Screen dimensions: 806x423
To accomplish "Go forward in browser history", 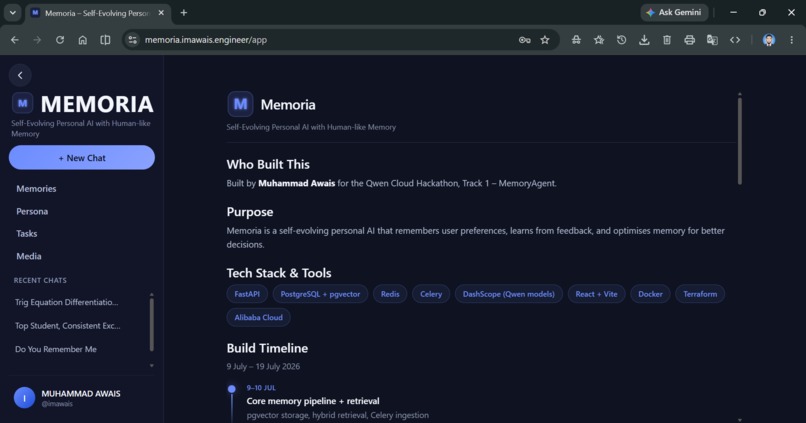I will point(37,40).
